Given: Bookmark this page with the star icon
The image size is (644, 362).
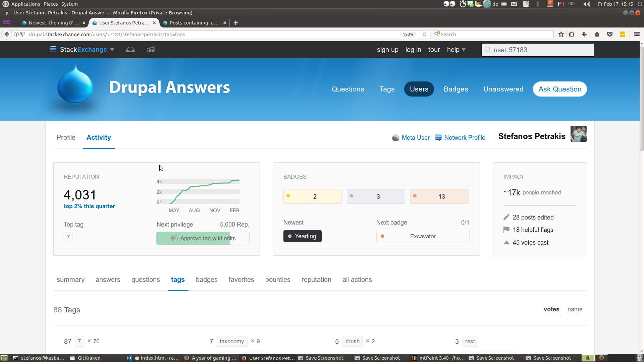Looking at the screenshot, I should [561, 34].
